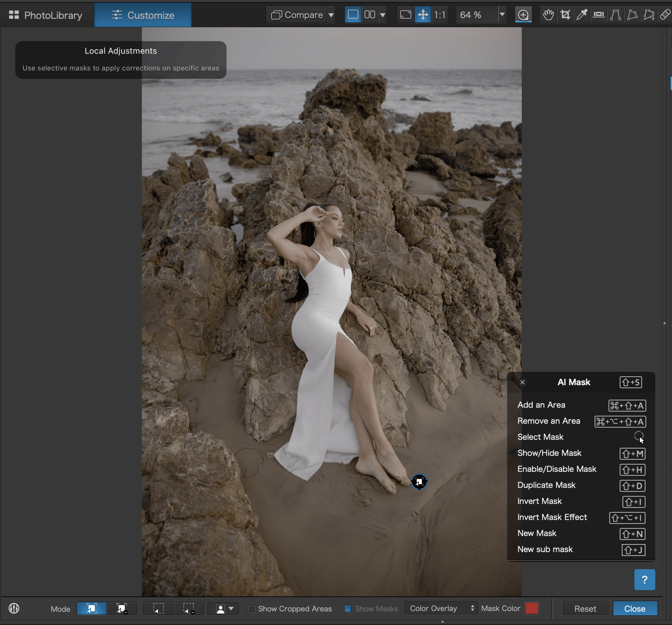Screen dimensions: 672x625
Task: Click the Repair bandage tool
Action: point(665,15)
